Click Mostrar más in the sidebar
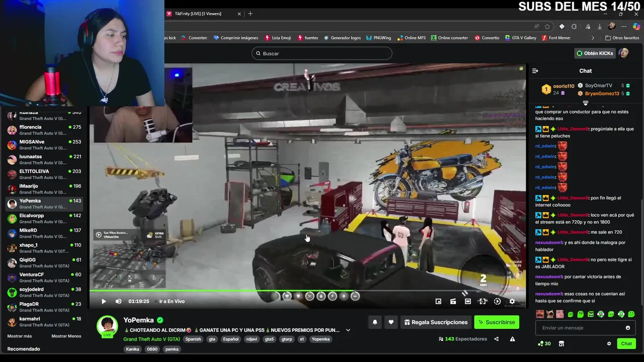This screenshot has width=644, height=362. point(20,336)
